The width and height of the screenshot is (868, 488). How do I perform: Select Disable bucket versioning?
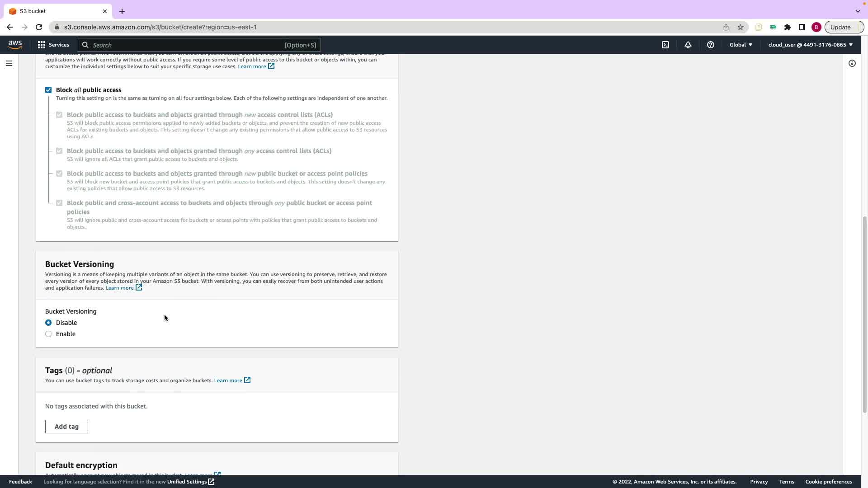[48, 323]
